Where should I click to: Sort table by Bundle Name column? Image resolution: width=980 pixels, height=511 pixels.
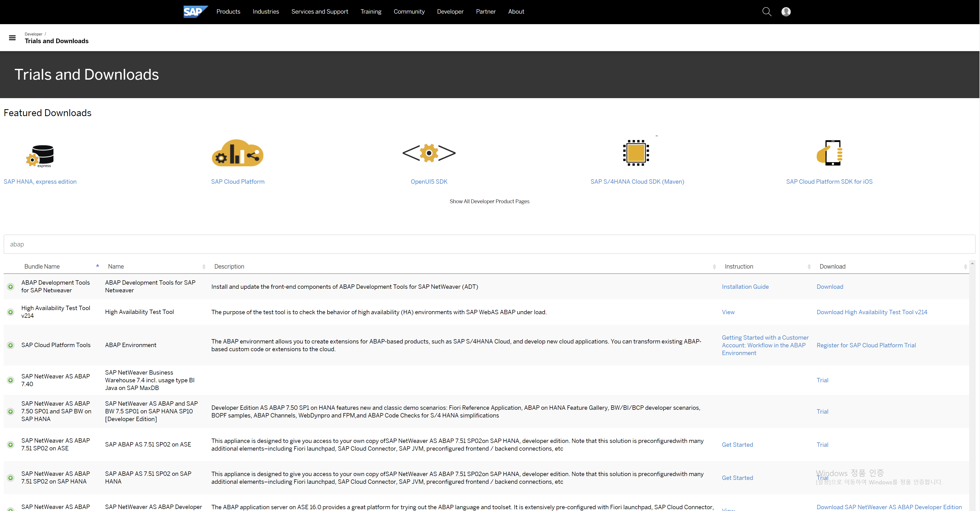[x=42, y=266]
